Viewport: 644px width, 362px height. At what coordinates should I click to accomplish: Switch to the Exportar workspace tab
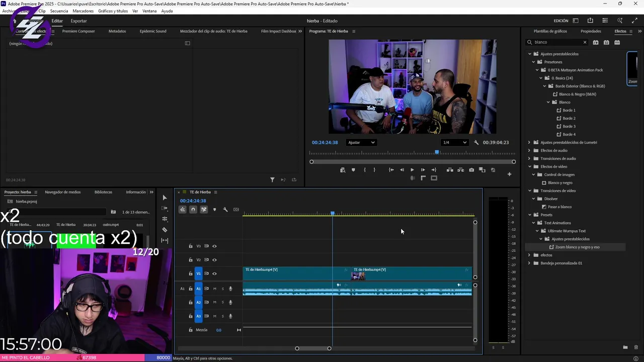point(78,21)
